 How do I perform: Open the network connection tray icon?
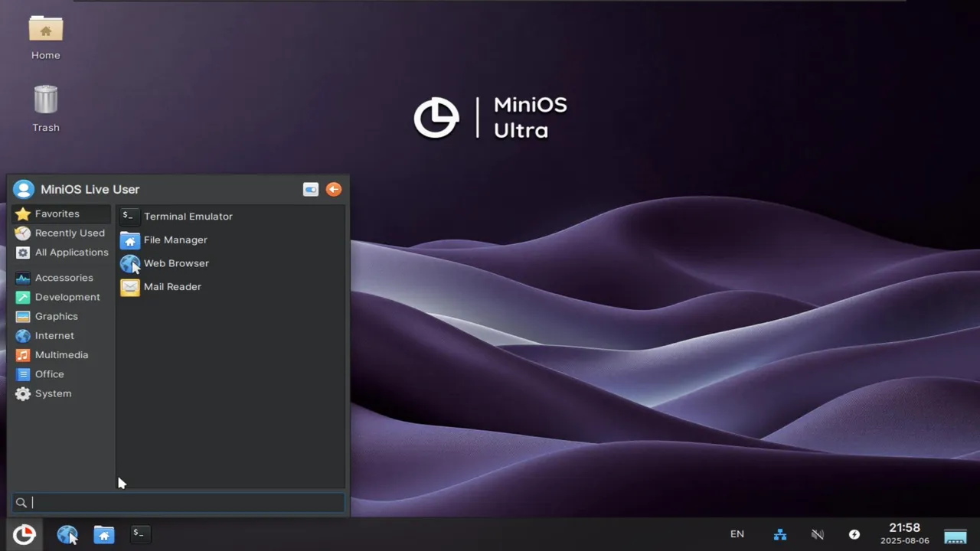[780, 534]
